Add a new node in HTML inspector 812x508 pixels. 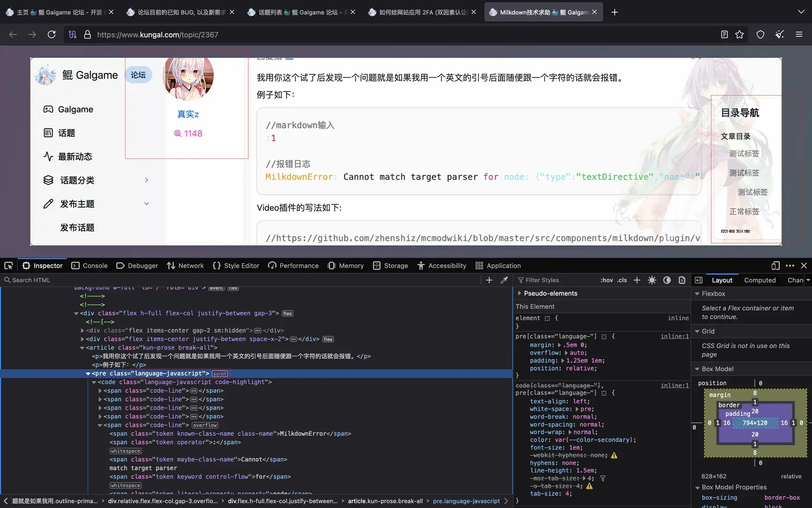coord(489,280)
